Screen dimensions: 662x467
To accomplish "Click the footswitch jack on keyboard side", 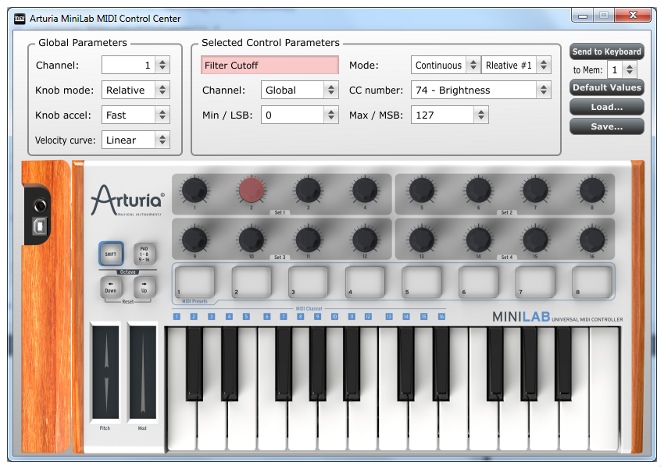I will coord(40,206).
